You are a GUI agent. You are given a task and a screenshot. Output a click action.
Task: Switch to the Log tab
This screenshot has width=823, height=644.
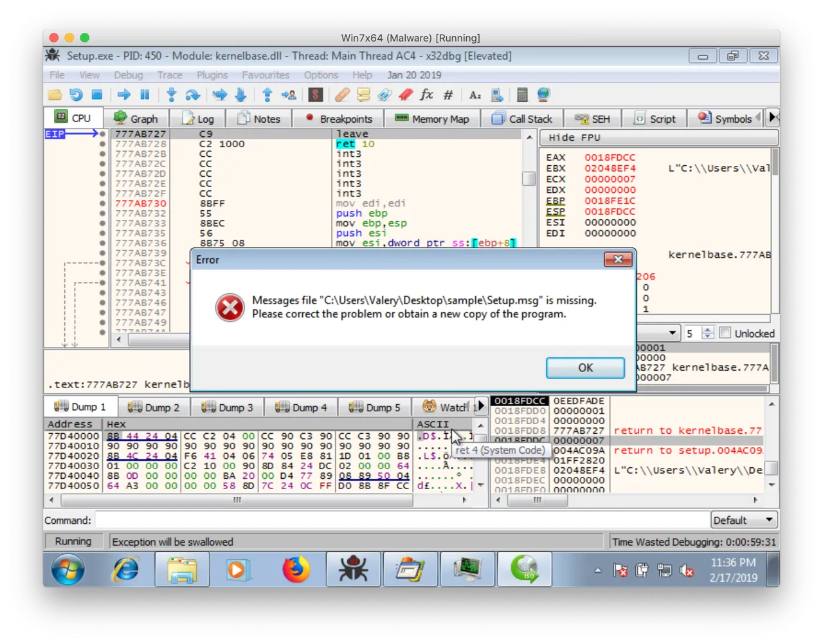[198, 119]
